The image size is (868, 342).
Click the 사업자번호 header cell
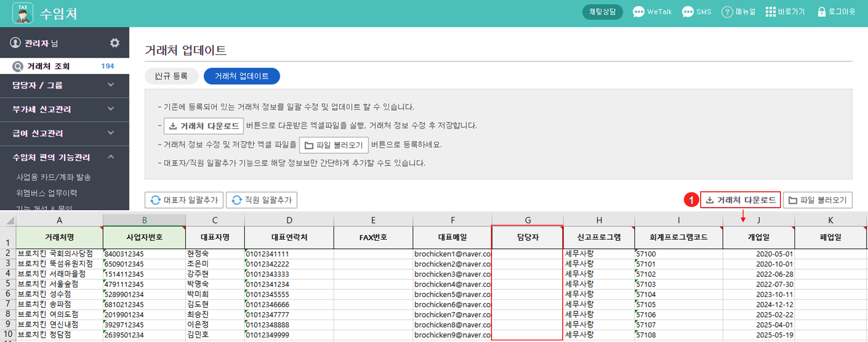coord(144,237)
